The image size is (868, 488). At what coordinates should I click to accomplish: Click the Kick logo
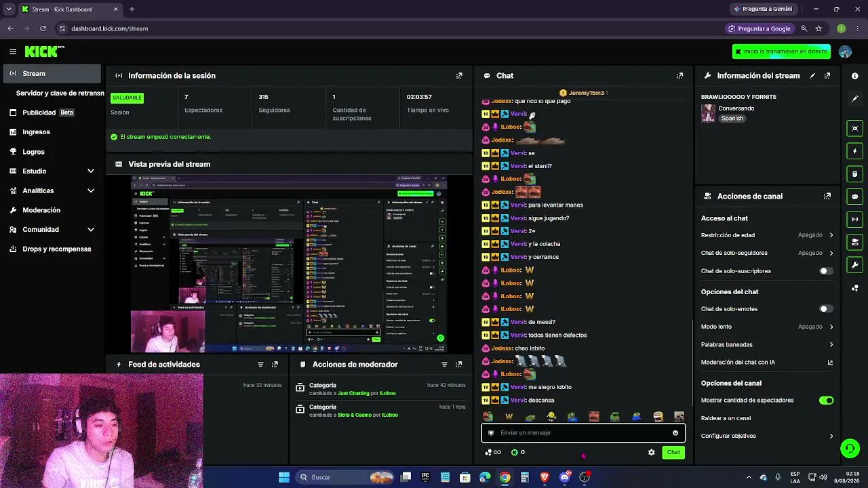[44, 52]
